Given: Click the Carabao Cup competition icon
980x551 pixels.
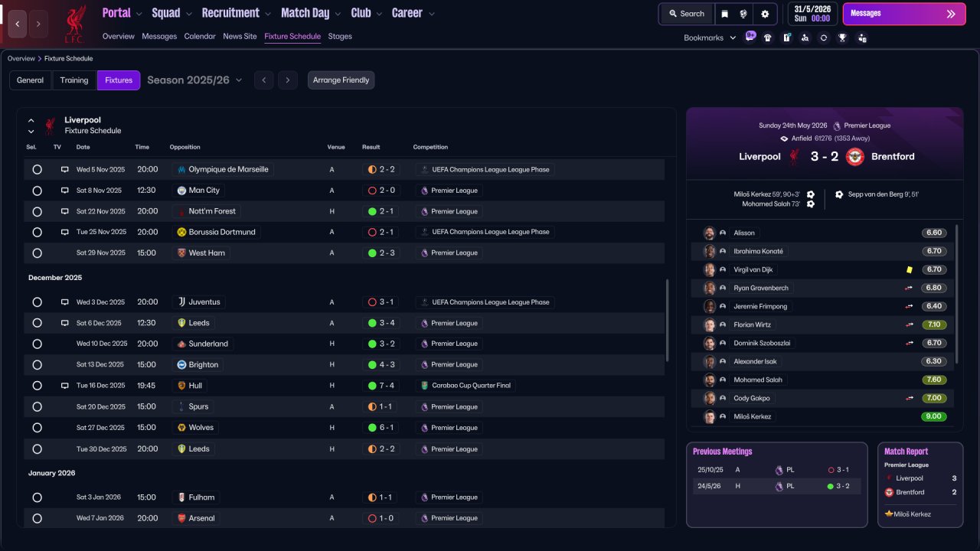Looking at the screenshot, I should pyautogui.click(x=424, y=386).
